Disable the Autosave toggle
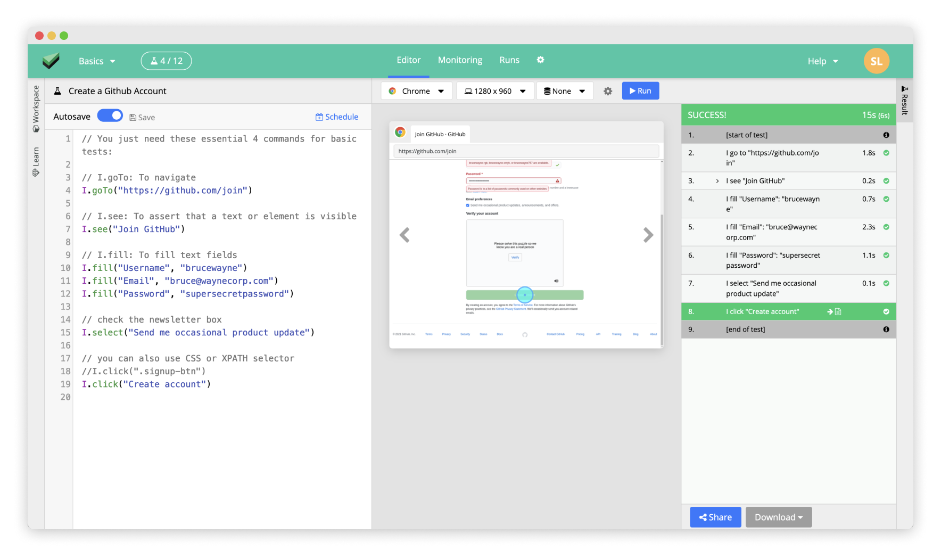The width and height of the screenshot is (941, 560). 110,115
